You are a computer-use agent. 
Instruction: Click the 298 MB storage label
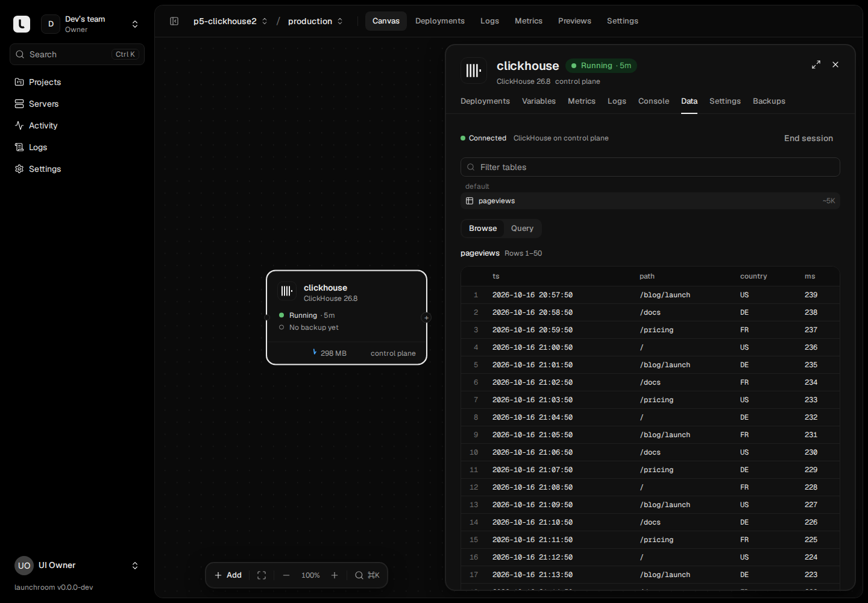(333, 353)
